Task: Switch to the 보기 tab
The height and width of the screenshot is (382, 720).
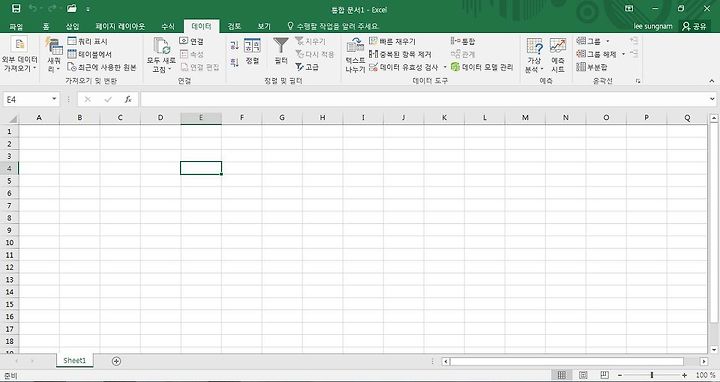Action: (x=264, y=27)
